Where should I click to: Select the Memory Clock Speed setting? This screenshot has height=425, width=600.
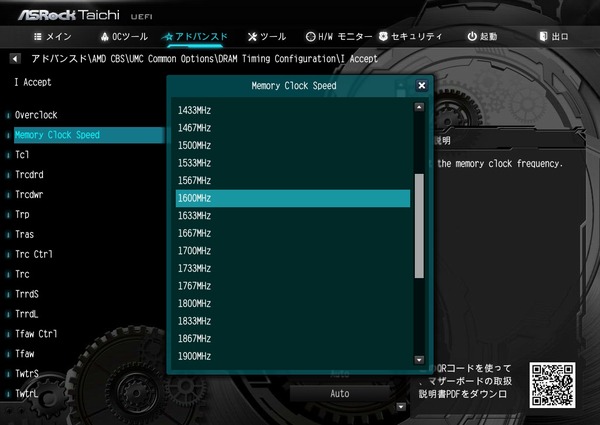coord(89,135)
